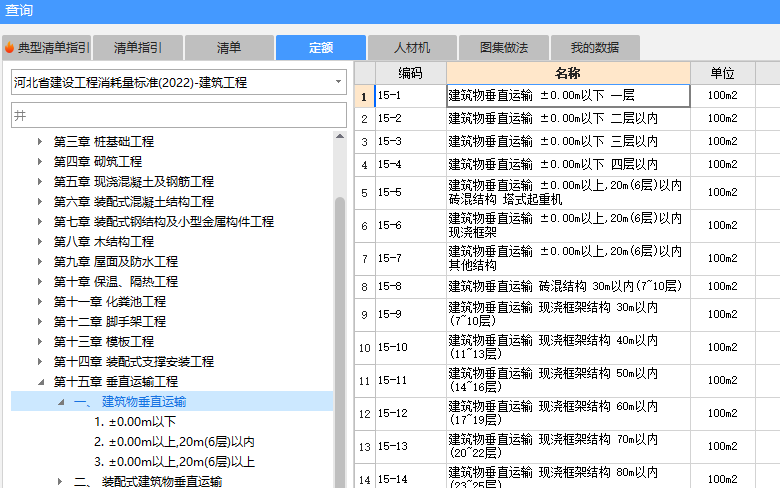This screenshot has width=780, height=488.
Task: Select code cell 15-1
Action: click(x=410, y=96)
